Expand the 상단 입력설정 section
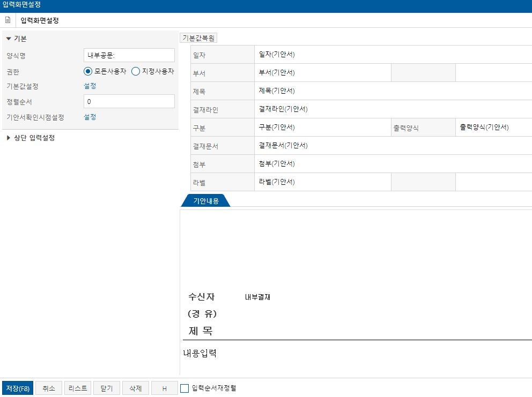This screenshot has width=532, height=397. tap(9, 138)
